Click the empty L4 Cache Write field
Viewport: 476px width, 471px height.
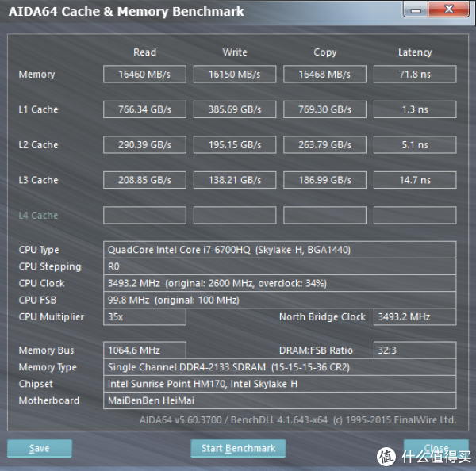click(x=235, y=215)
